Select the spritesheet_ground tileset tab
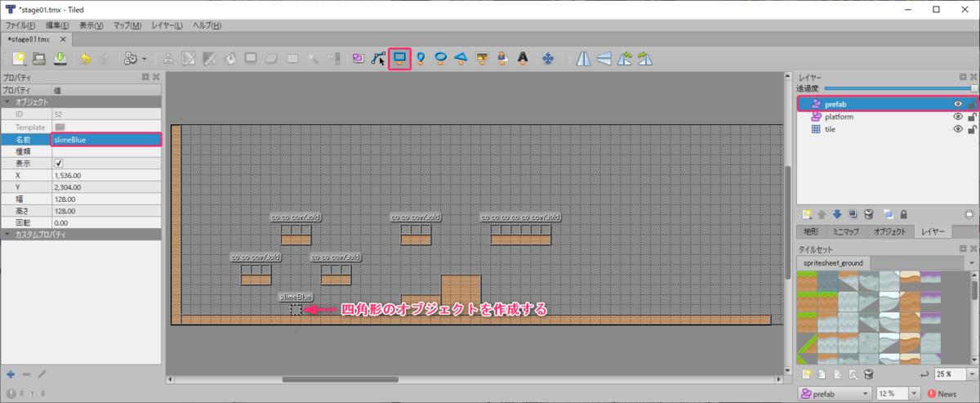 click(x=834, y=263)
